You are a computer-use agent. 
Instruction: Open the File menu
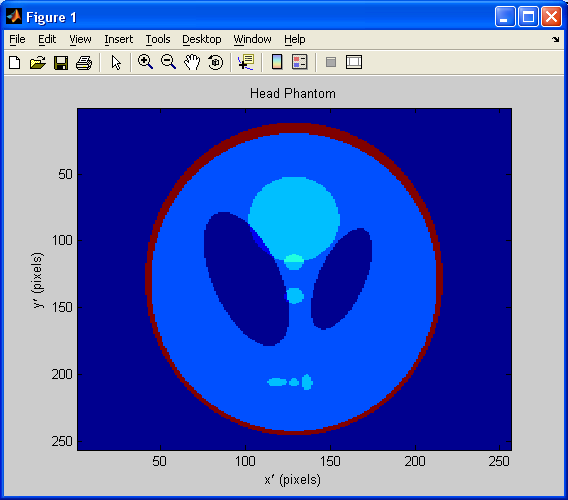tap(17, 39)
